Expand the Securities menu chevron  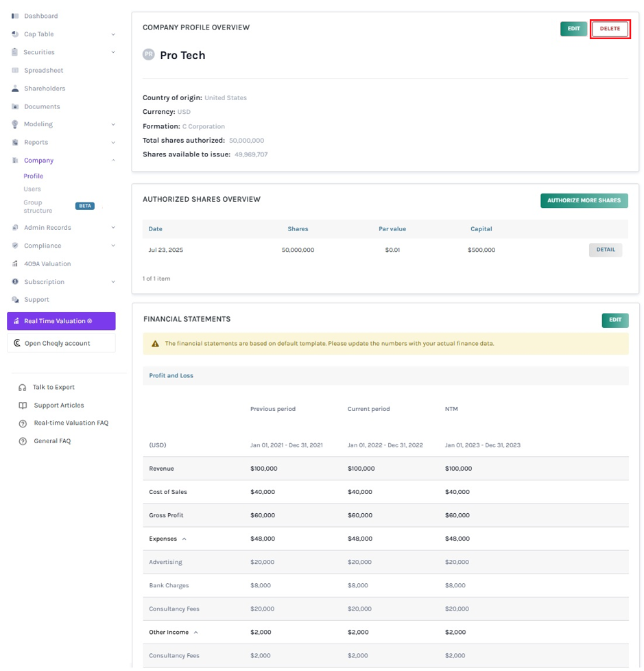113,51
